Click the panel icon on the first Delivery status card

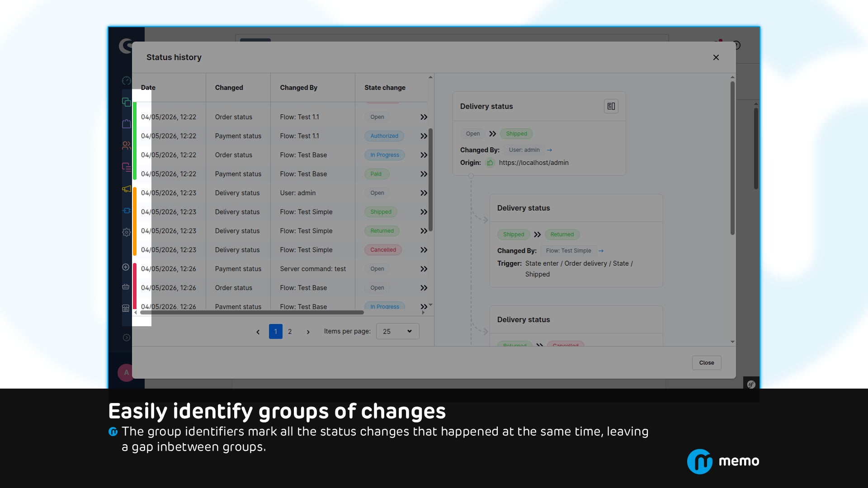click(611, 106)
